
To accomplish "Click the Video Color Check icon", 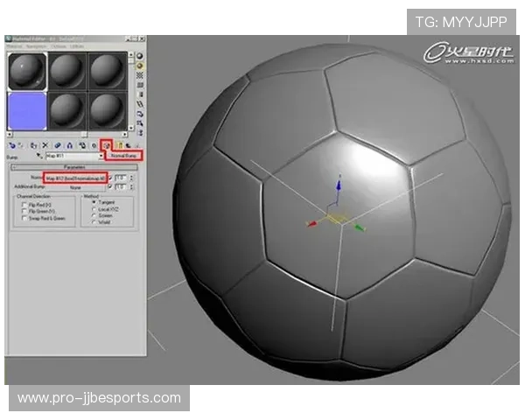I will click(x=140, y=94).
